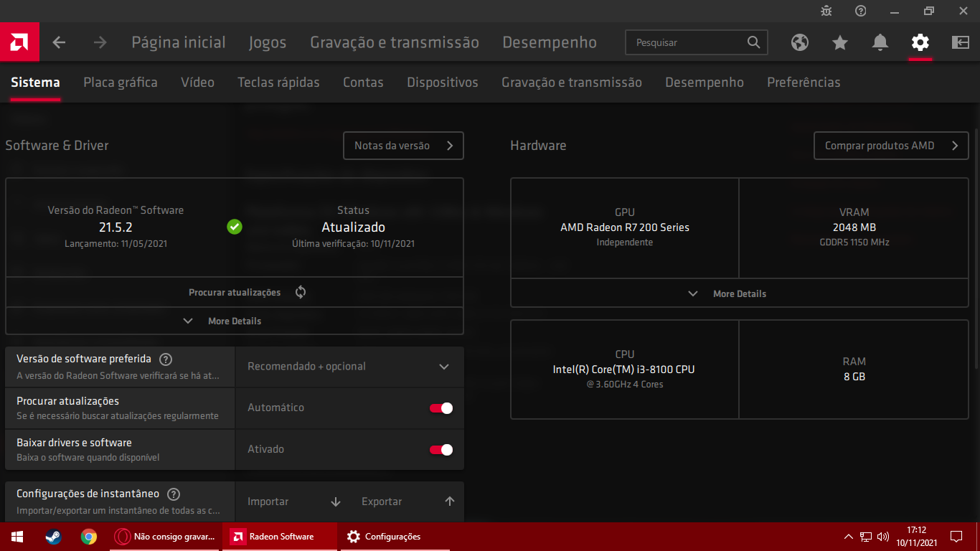Open the Windows Start menu

[17, 537]
